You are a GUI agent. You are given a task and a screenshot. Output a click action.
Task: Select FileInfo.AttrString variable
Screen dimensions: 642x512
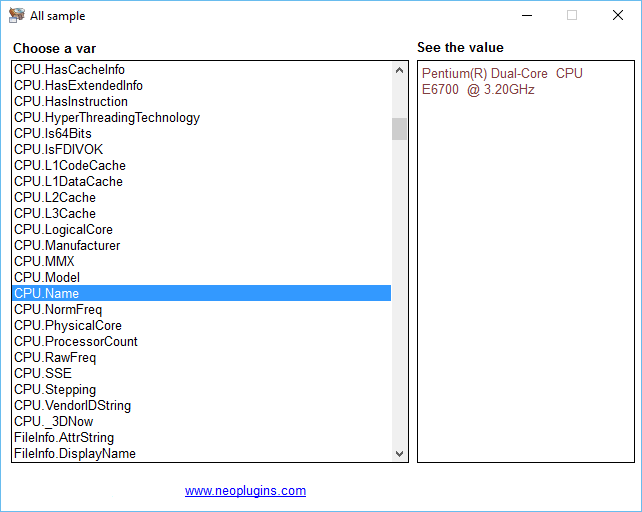(201, 437)
